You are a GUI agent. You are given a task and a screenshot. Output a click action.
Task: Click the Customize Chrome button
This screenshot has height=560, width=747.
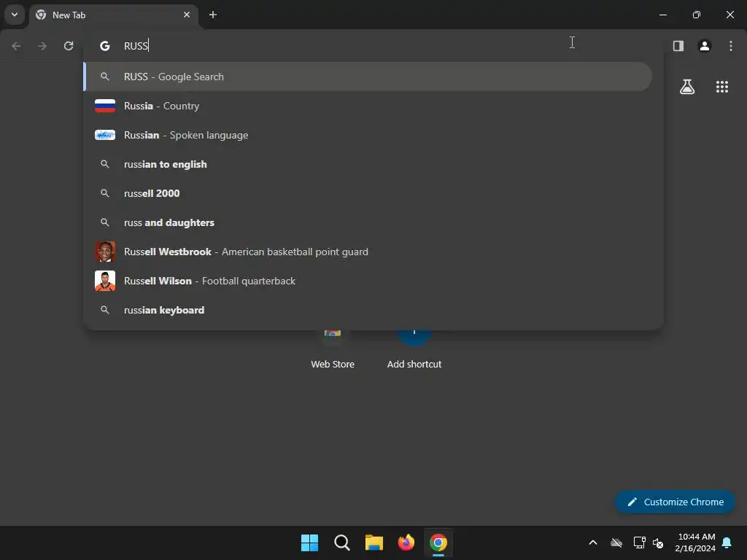click(675, 502)
